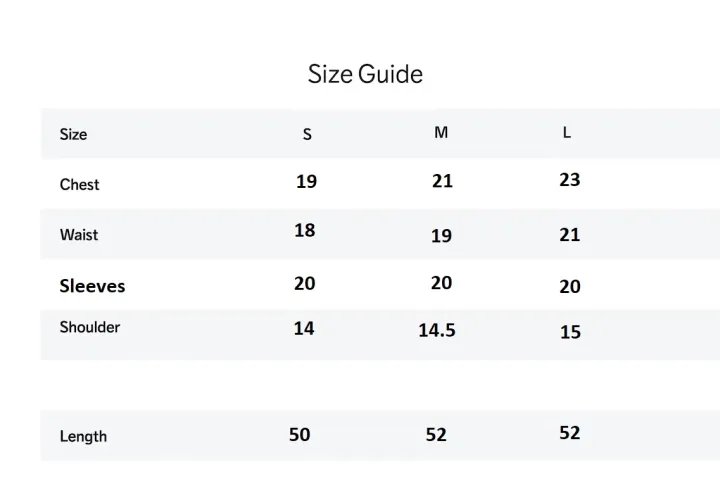Select the Chest row label
The image size is (720, 498).
pyautogui.click(x=80, y=185)
